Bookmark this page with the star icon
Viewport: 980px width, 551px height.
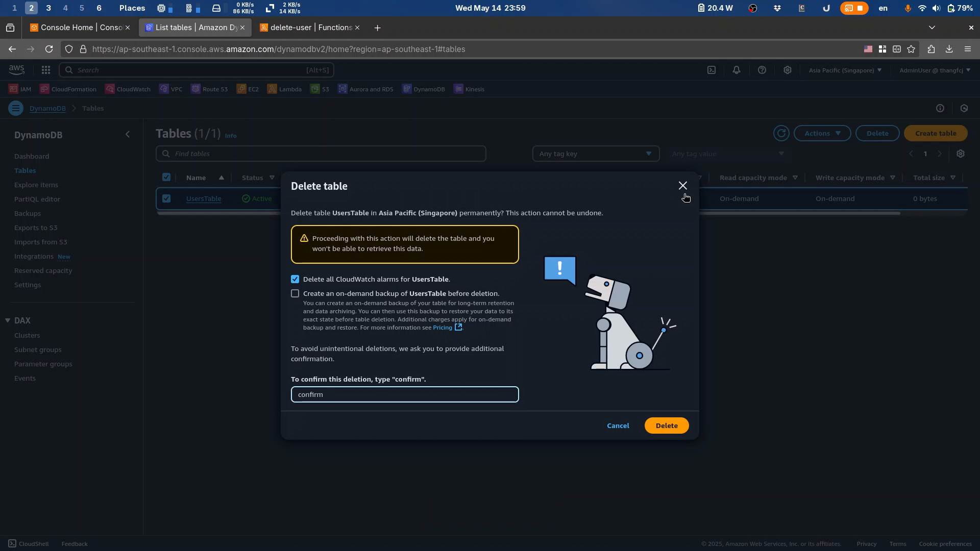coord(911,49)
